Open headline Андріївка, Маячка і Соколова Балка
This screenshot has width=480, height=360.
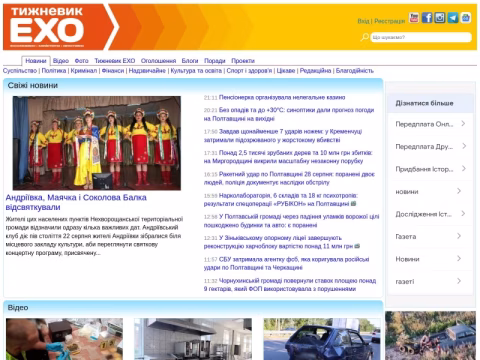point(76,202)
